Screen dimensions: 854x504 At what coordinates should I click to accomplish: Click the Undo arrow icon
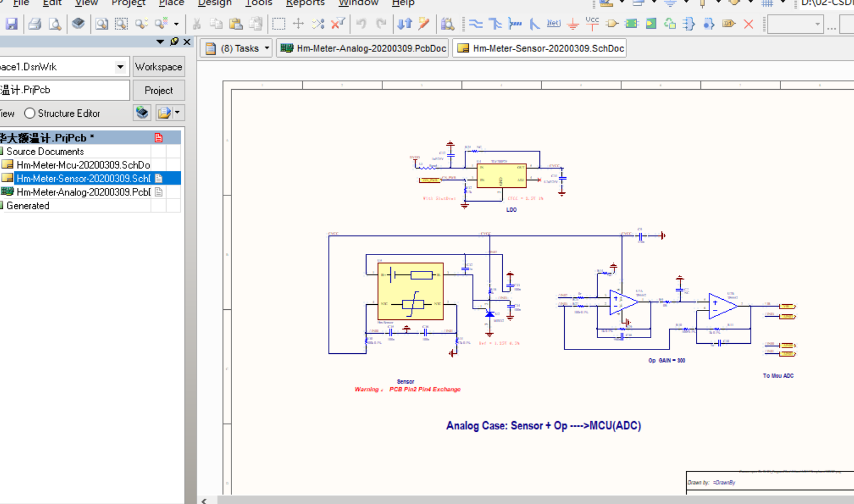click(361, 24)
